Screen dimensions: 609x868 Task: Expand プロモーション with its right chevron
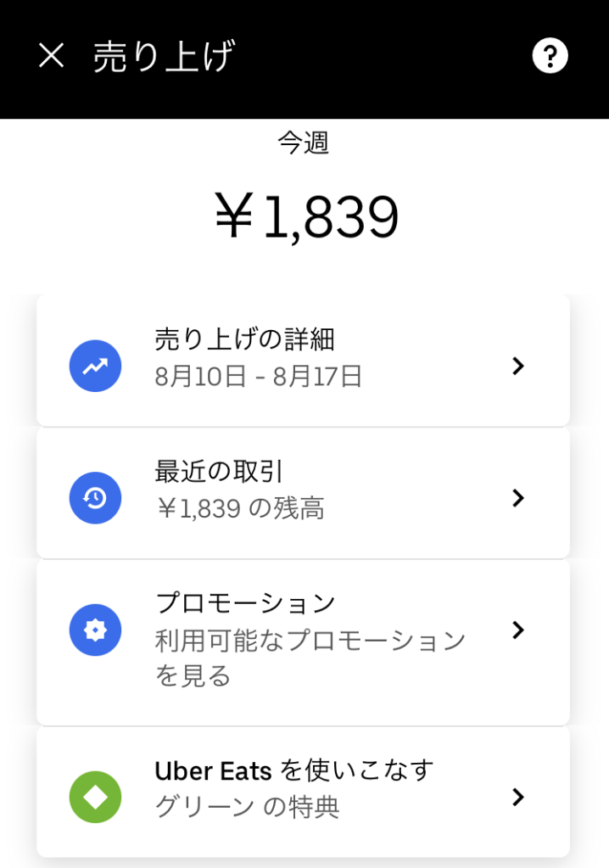click(x=517, y=630)
